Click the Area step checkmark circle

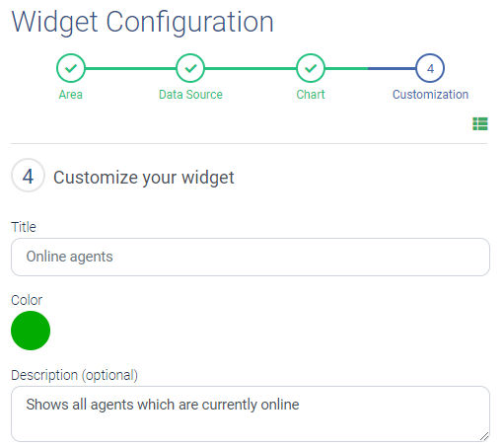point(71,68)
